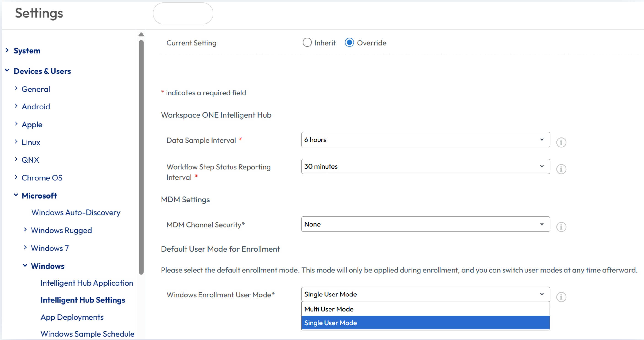Screen dimensions: 644x340
Task: Open Intelligent Hub Application page
Action: (87, 283)
